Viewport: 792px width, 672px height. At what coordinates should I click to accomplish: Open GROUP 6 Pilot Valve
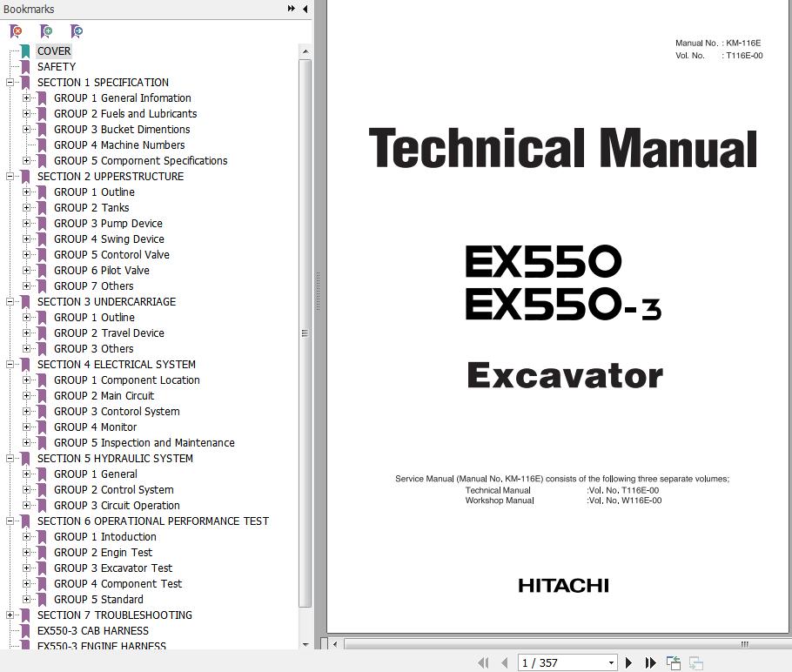[102, 271]
